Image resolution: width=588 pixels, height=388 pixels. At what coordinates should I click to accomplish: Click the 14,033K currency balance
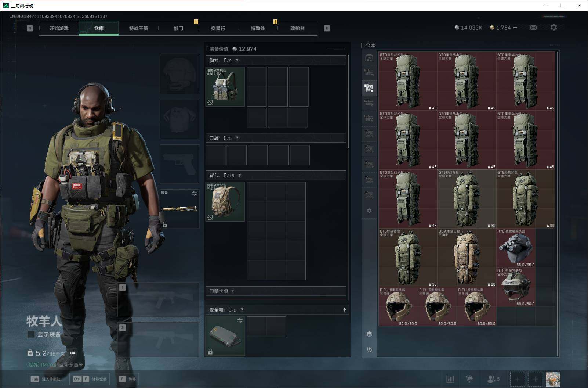[468, 28]
